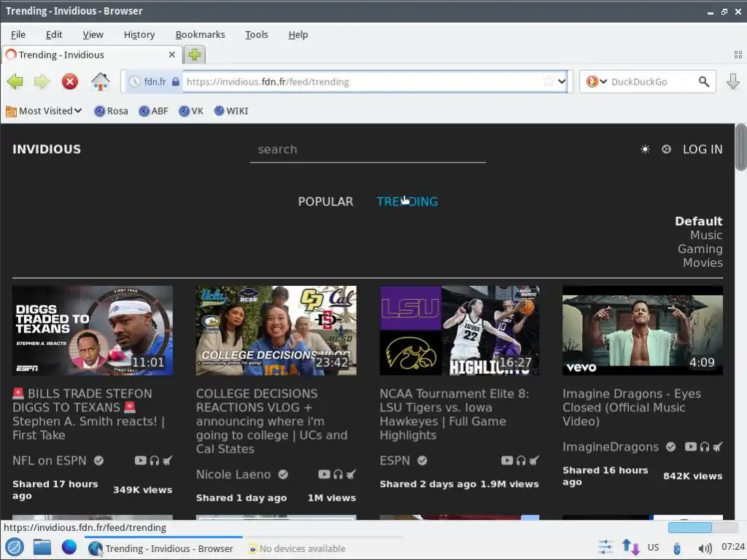Open the volume control in system tray
The image size is (747, 560).
click(705, 548)
